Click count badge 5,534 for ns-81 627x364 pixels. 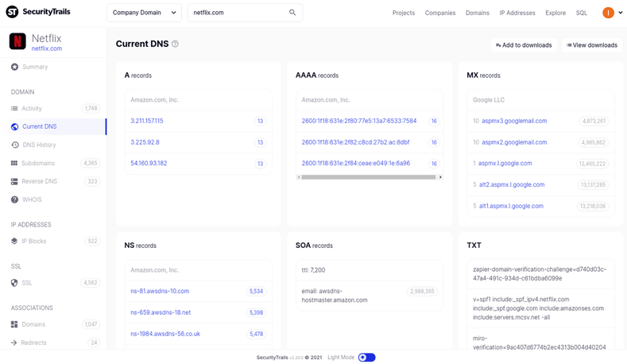(x=257, y=291)
